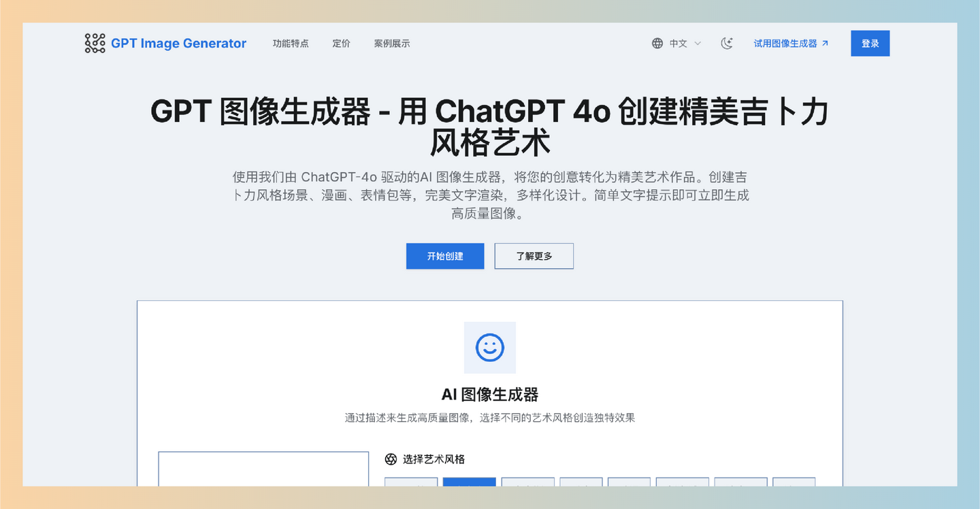
Task: Start with the 开始创建 button
Action: tap(445, 256)
